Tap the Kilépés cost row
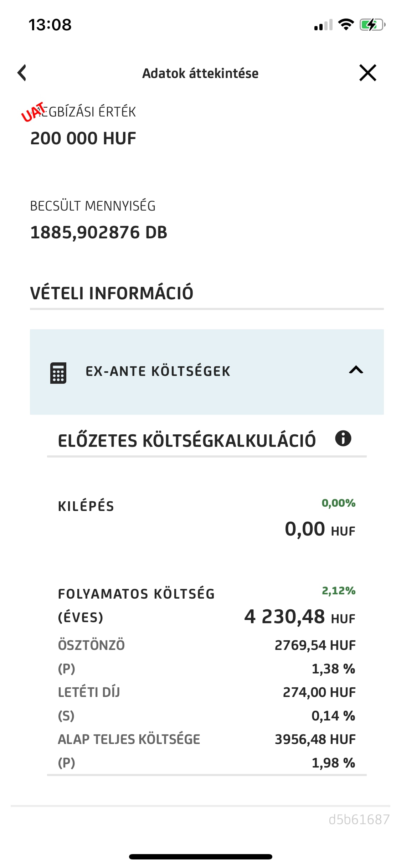This screenshot has height=868, width=401. [x=206, y=518]
